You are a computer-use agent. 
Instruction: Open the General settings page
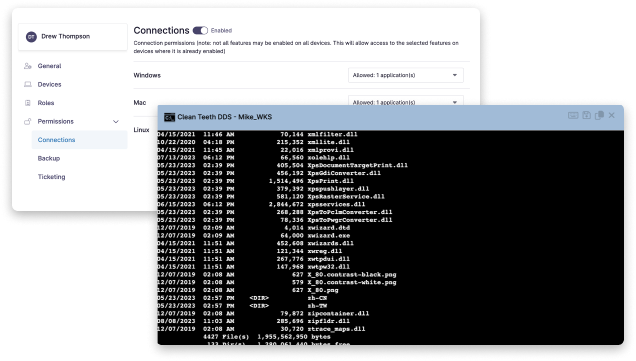click(49, 66)
